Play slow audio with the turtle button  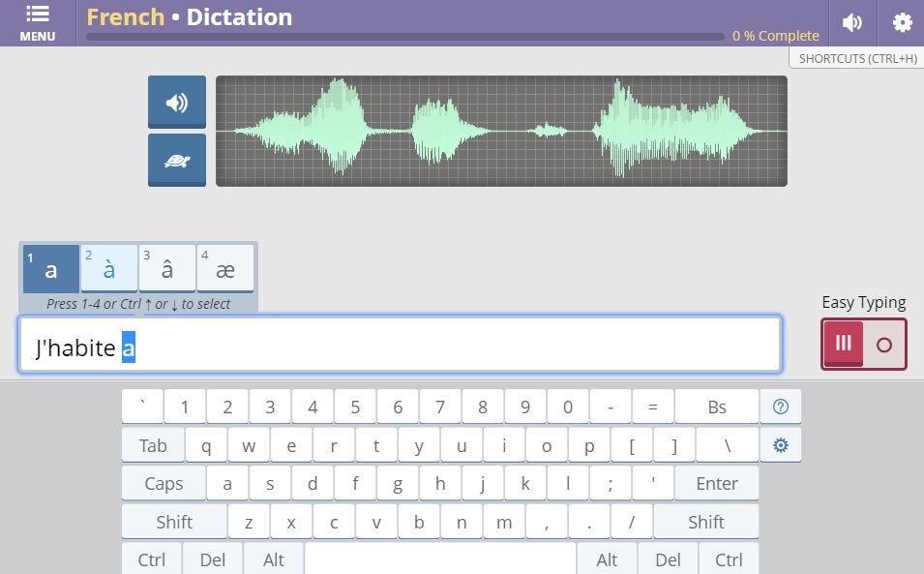[177, 161]
